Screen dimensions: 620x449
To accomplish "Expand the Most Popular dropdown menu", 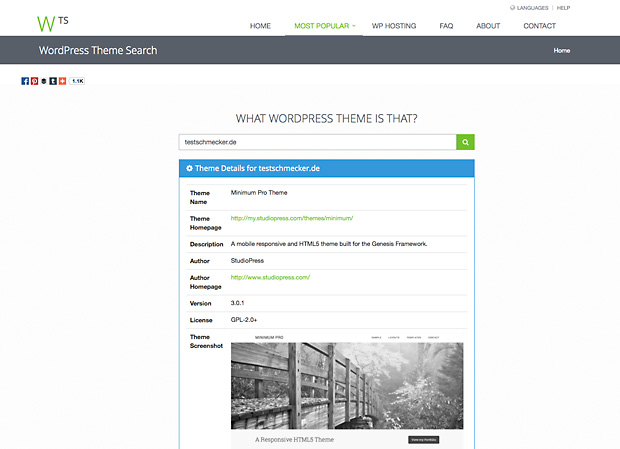I will pyautogui.click(x=324, y=26).
